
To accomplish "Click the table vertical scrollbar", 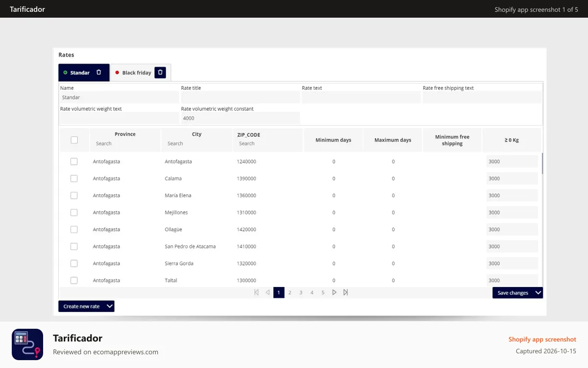I will [542, 163].
